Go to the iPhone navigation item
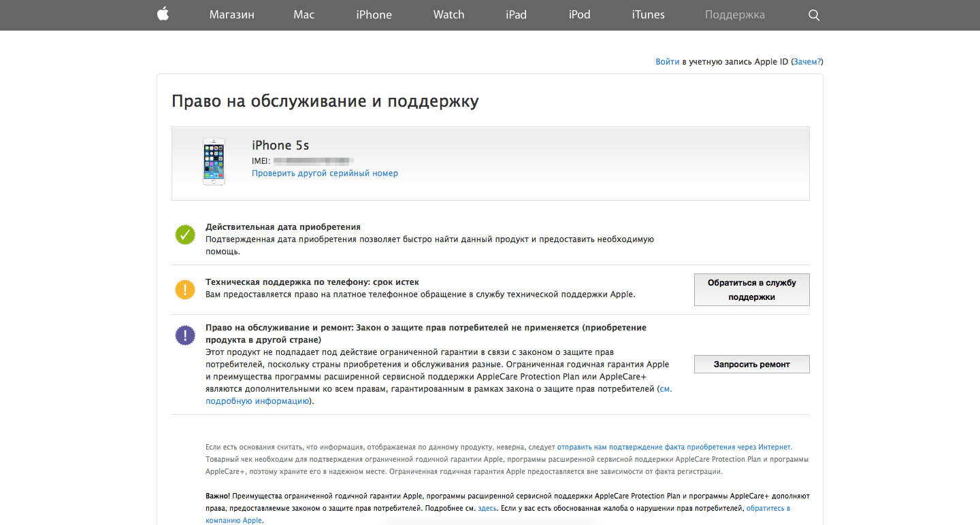The width and height of the screenshot is (980, 525). point(374,14)
